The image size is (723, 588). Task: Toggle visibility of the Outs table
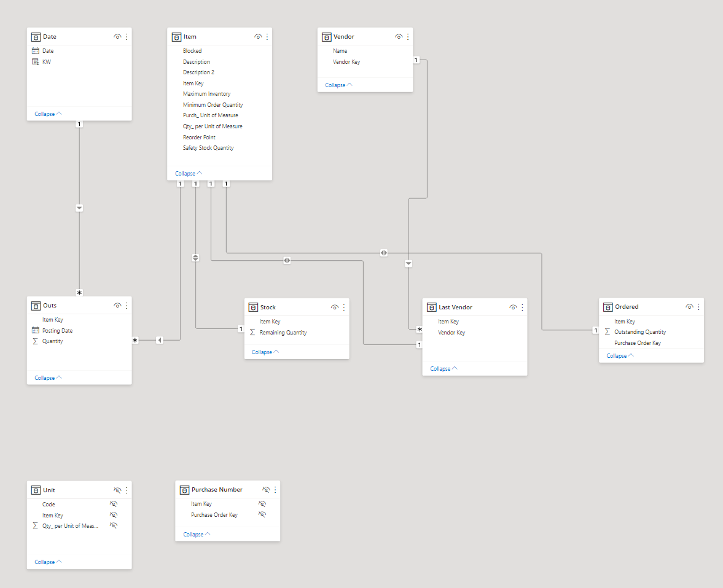[x=117, y=306]
